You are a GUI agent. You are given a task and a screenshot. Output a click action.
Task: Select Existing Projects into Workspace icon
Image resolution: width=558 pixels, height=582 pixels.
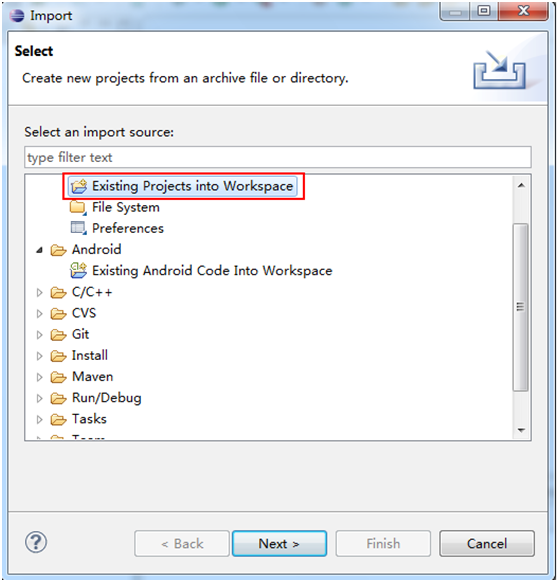(x=79, y=186)
